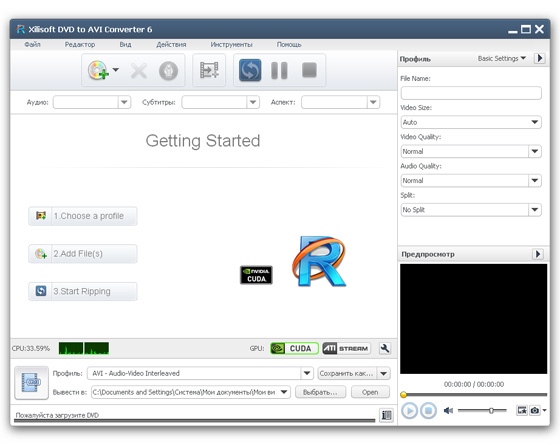
Task: Open the Файл menu
Action: point(32,45)
